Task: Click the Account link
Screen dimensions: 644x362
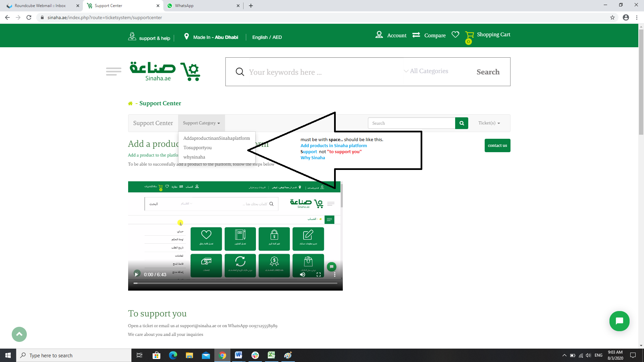Action: pyautogui.click(x=397, y=35)
